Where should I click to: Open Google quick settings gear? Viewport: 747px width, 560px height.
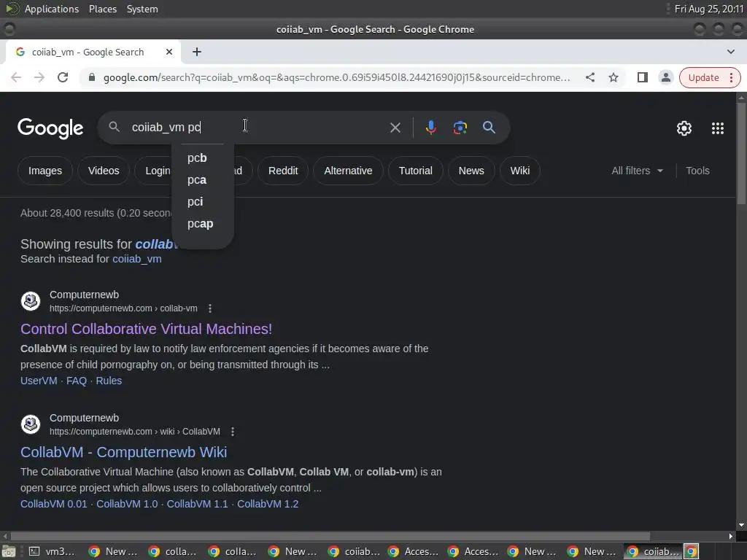coord(684,128)
